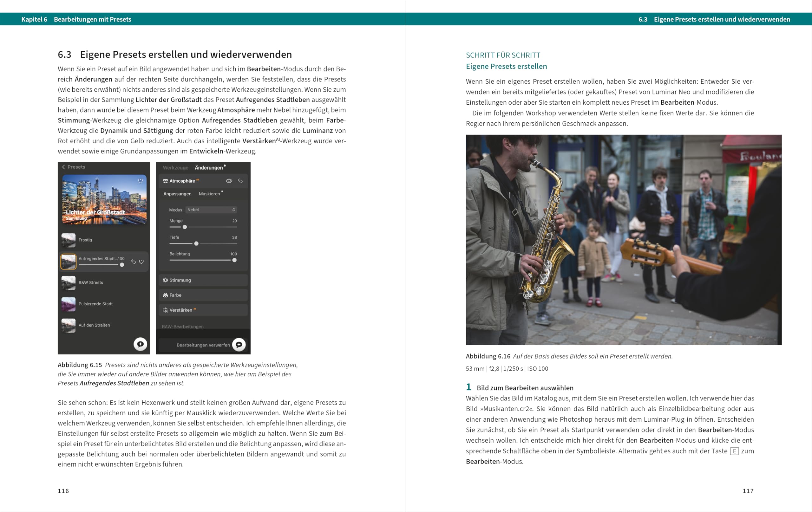Image resolution: width=812 pixels, height=512 pixels.
Task: Click the E keyboard key symbol
Action: (x=734, y=451)
